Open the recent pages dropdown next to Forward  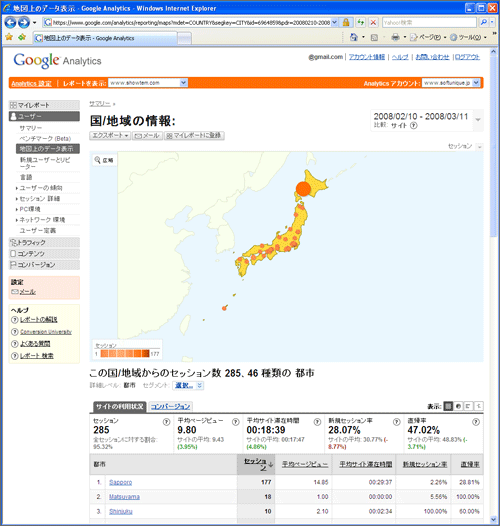tap(34, 23)
